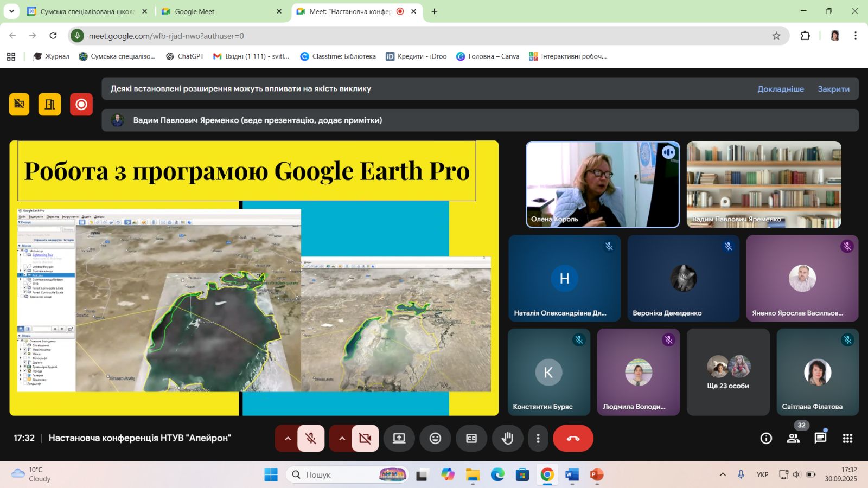Switch to Сумська спеціалізована школа tab
Screen dimensions: 868x488
(87, 11)
